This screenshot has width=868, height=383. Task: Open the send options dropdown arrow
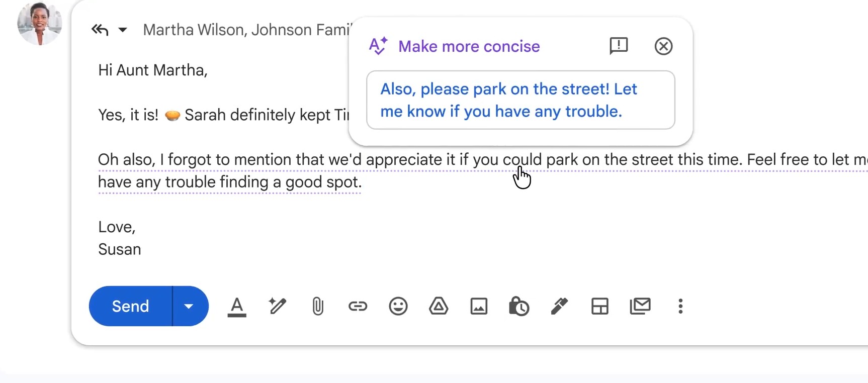[189, 306]
